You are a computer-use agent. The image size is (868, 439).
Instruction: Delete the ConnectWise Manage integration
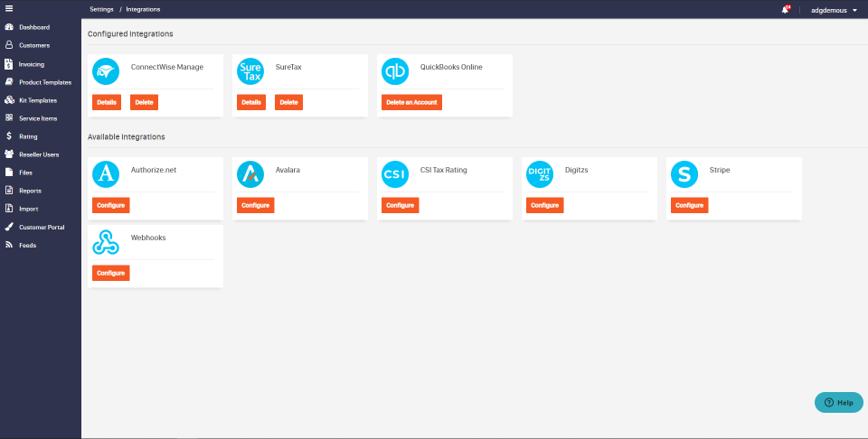click(144, 102)
